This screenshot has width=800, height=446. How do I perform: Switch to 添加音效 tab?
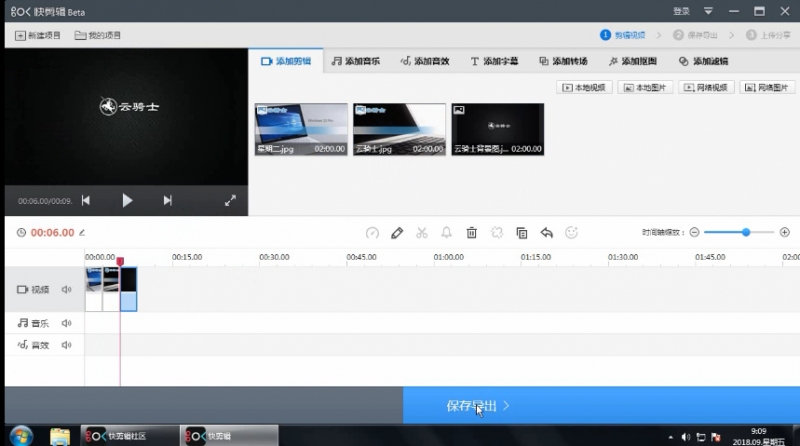[x=425, y=61]
